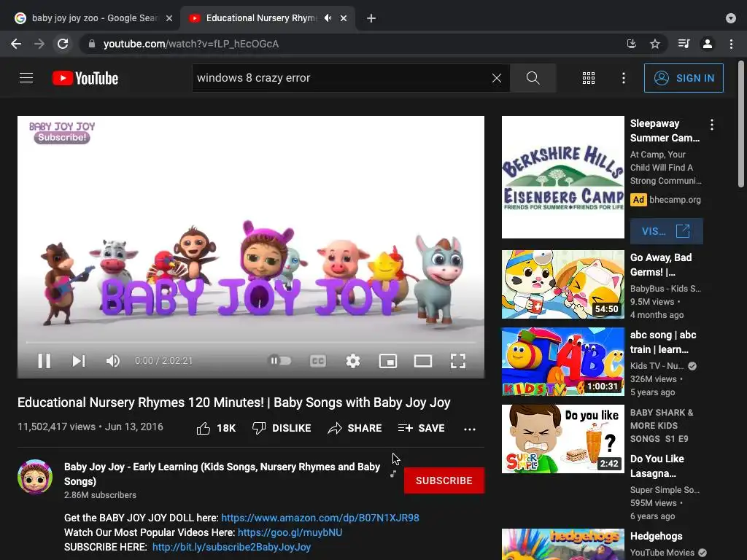747x560 pixels.
Task: Switch to baby joy joy zoo Google tab
Action: [94, 18]
